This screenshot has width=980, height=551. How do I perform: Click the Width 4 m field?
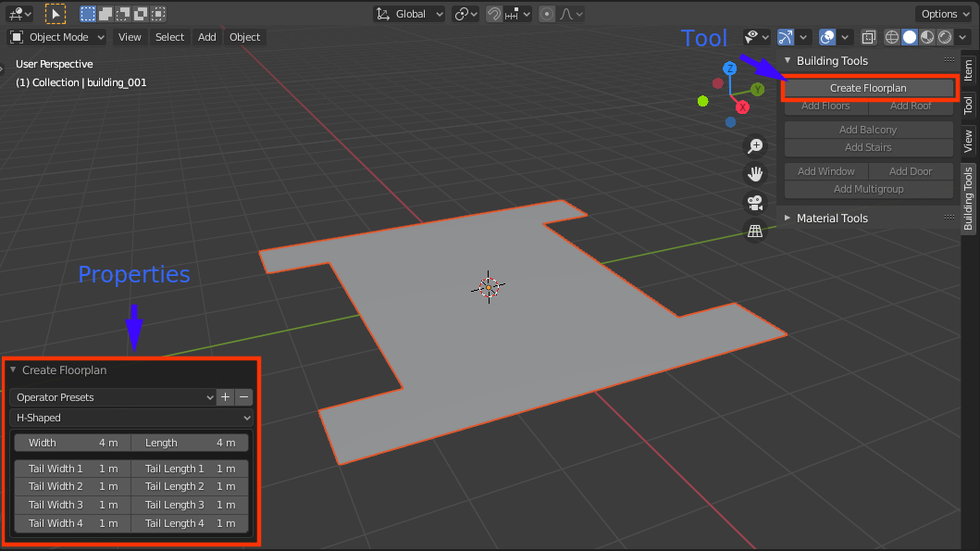click(72, 443)
